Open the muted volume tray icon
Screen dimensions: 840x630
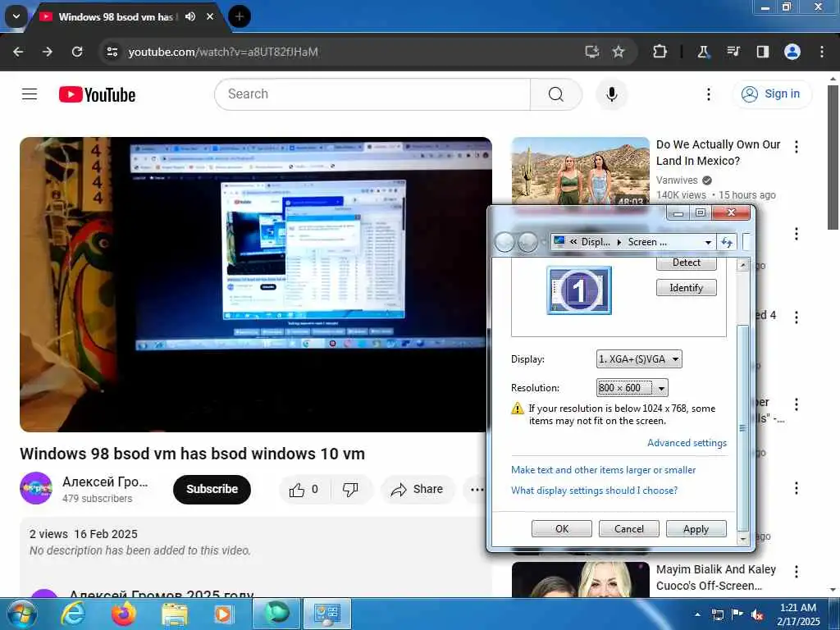tap(757, 615)
